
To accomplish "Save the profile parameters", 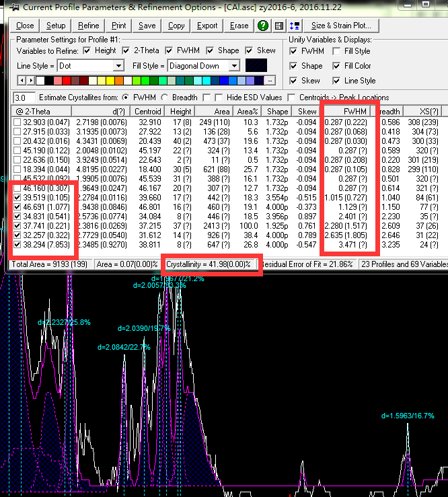I will 147,26.
